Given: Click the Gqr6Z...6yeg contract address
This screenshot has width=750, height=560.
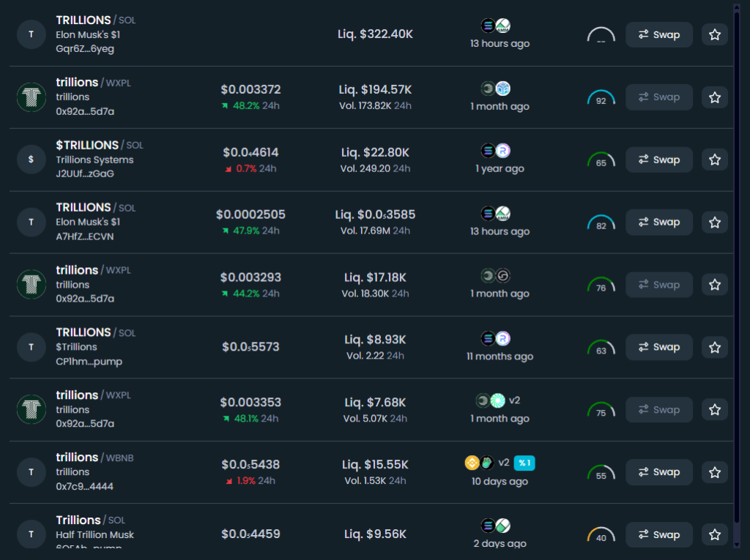Looking at the screenshot, I should 84,49.
